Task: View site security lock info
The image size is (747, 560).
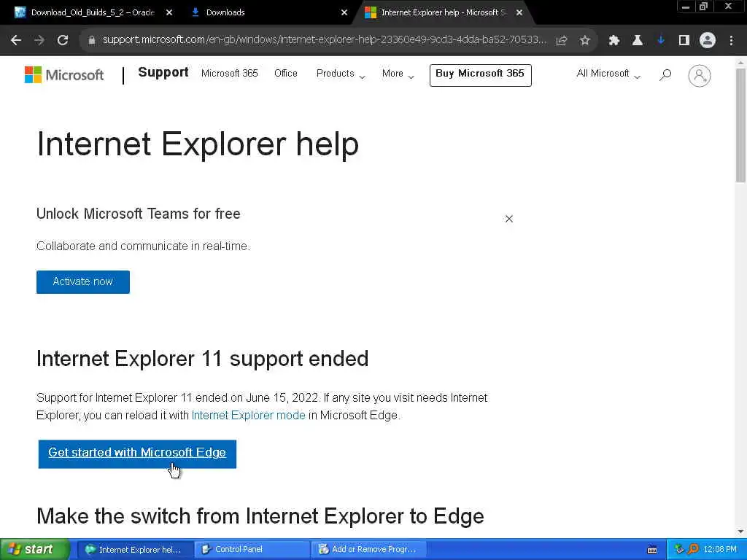Action: (x=92, y=41)
